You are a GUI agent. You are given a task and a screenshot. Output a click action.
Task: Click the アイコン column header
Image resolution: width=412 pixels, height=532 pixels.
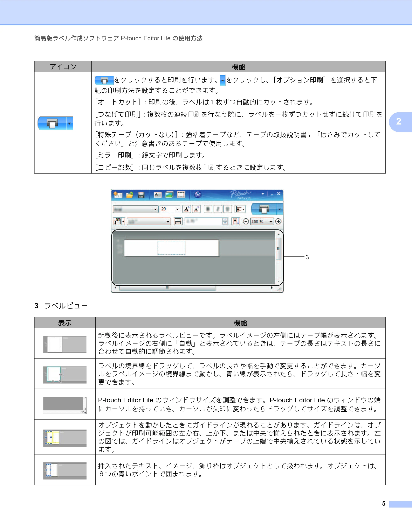coord(63,67)
